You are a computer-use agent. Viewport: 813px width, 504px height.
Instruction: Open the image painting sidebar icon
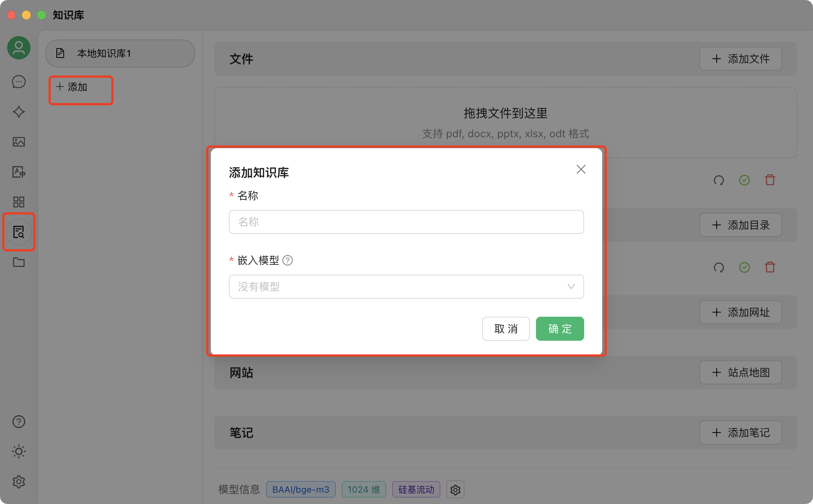(x=18, y=142)
